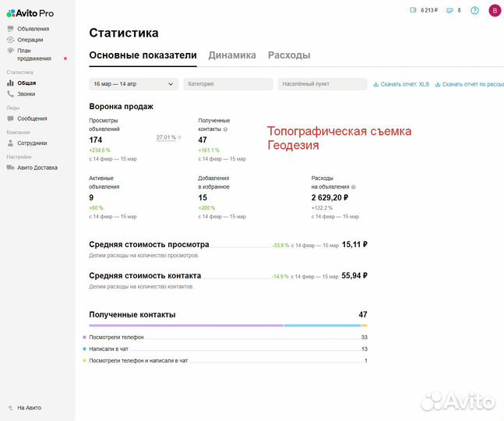504x421 pixels.
Task: Click the На Авито return arrow icon
Action: click(x=11, y=408)
